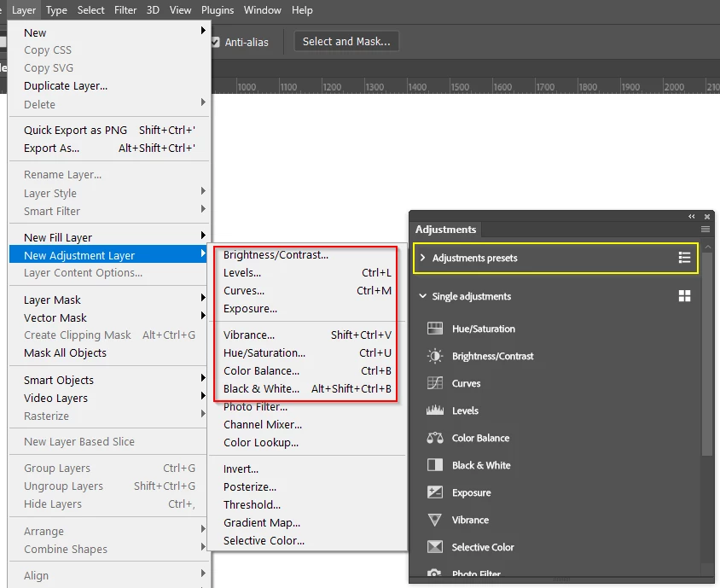Open the Window menu
Image resolution: width=720 pixels, height=588 pixels.
pos(262,10)
